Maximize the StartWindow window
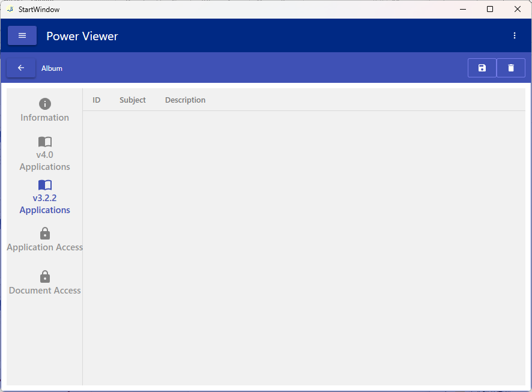Image resolution: width=532 pixels, height=392 pixels. (490, 9)
